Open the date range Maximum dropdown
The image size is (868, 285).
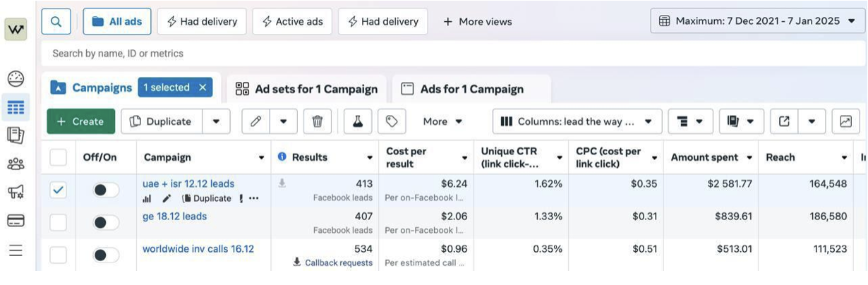click(x=758, y=21)
